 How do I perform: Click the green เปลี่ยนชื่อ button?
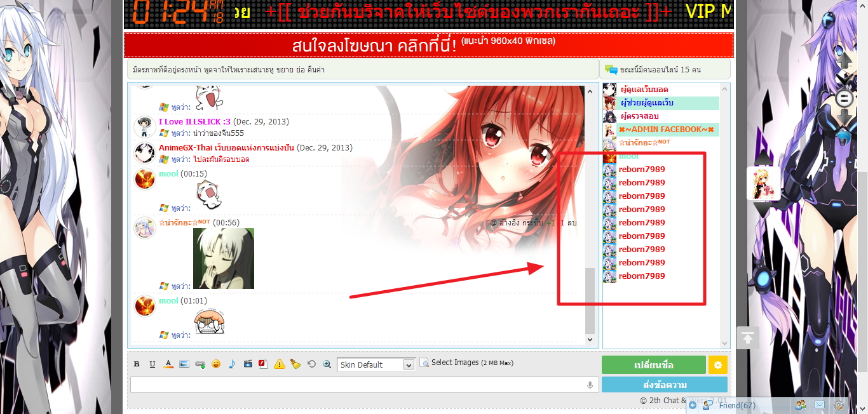[654, 365]
